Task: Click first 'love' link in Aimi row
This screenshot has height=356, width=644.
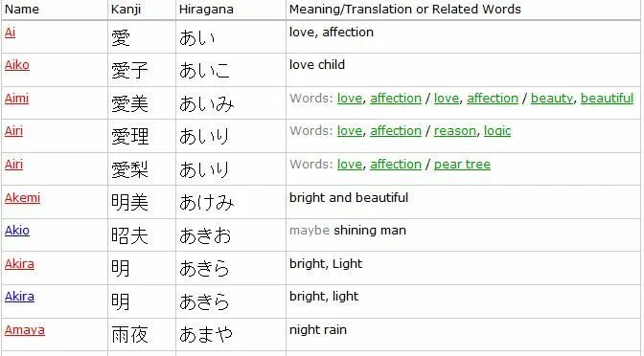Action: pyautogui.click(x=350, y=99)
